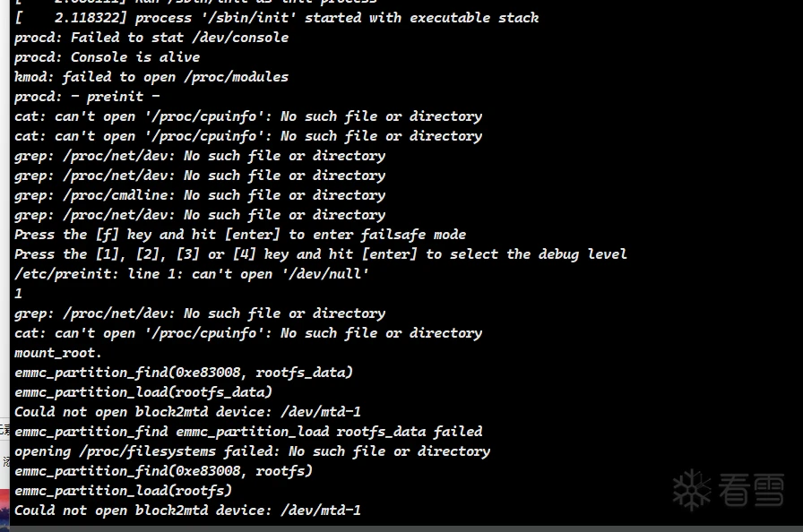Click the 'emmc_partition_find(0xe83008, rootfs_data)' line
The image size is (803, 532).
click(x=184, y=373)
